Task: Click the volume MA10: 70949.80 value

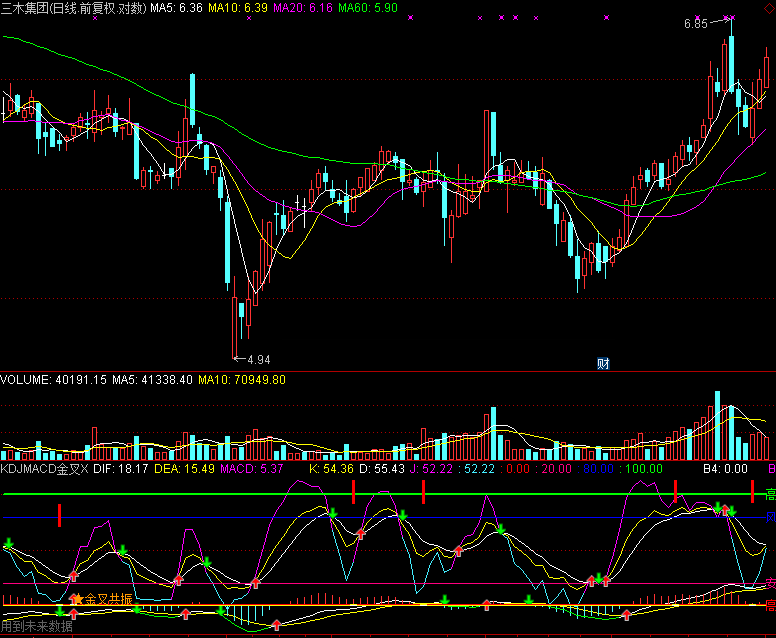Action: (x=242, y=380)
